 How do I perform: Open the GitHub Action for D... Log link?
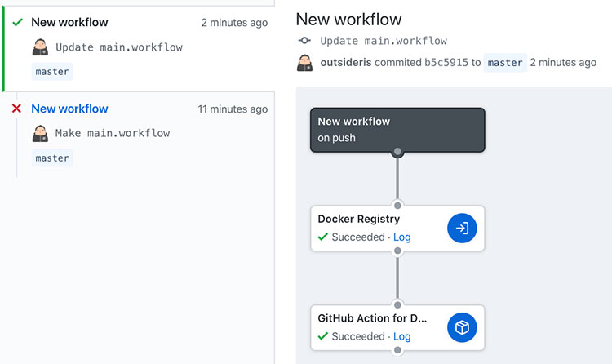tap(401, 336)
